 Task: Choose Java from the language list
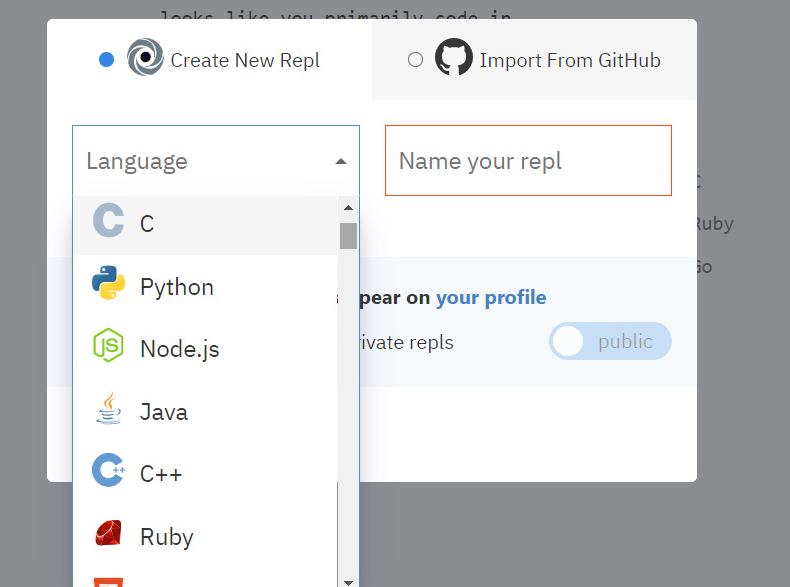click(205, 412)
